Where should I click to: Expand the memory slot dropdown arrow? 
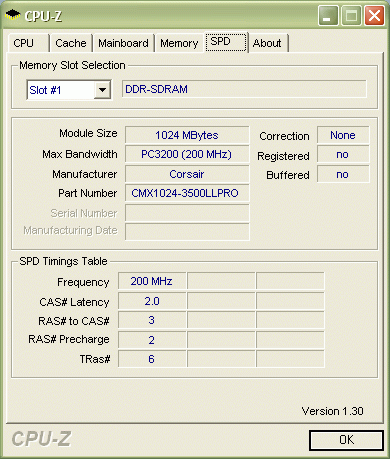coord(102,90)
